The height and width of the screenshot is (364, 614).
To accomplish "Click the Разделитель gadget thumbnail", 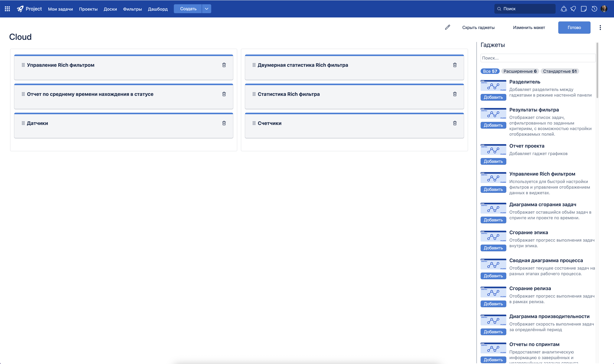I will [493, 85].
